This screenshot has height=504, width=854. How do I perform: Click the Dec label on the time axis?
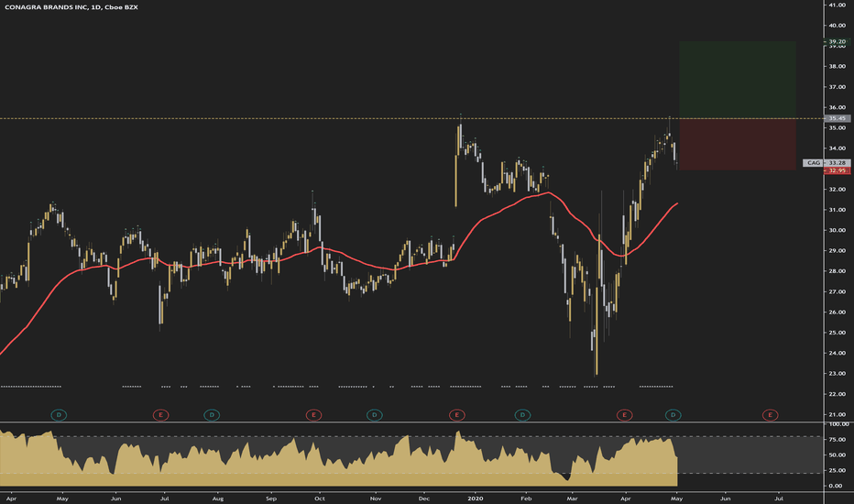coord(424,499)
